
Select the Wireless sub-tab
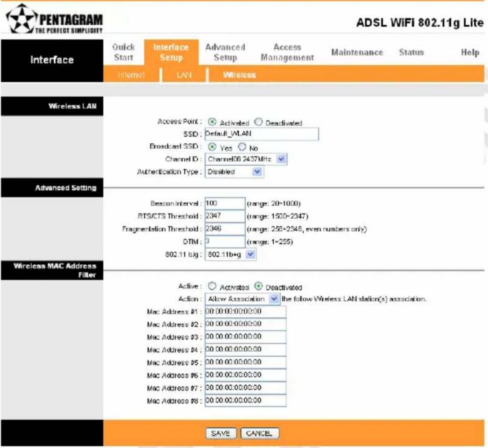pyautogui.click(x=239, y=75)
